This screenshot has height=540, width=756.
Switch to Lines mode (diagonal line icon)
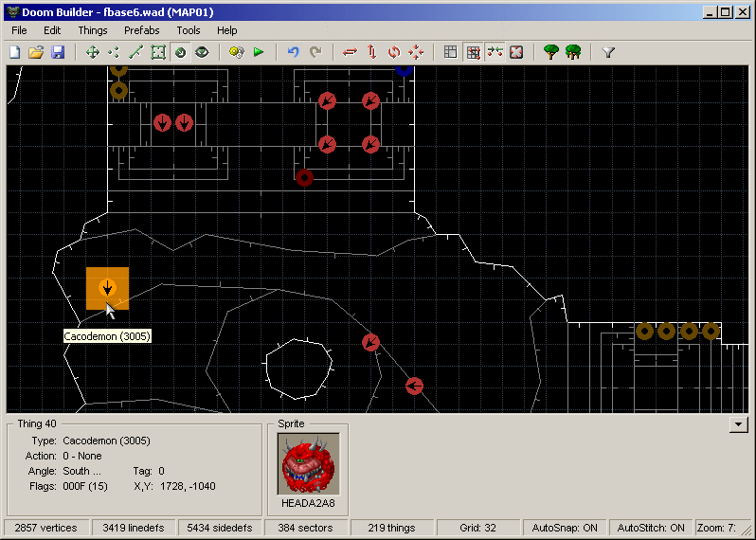pyautogui.click(x=136, y=52)
